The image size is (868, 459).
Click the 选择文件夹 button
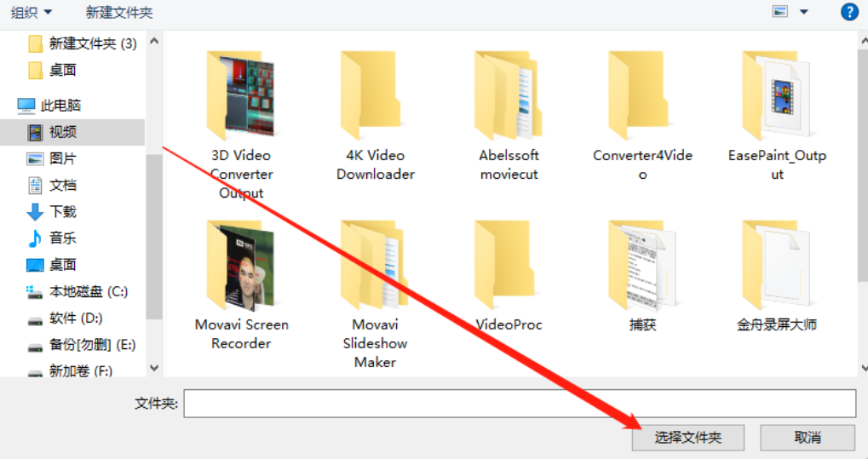(688, 438)
